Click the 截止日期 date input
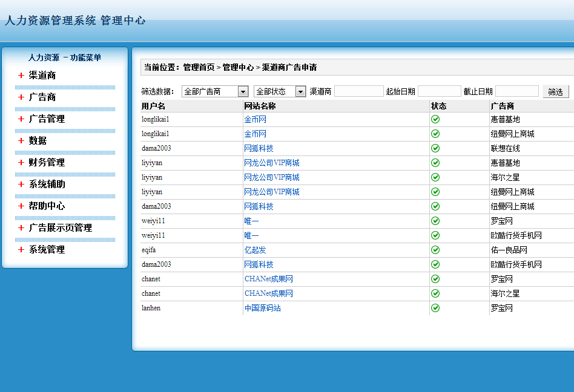The image size is (574, 392). 516,91
